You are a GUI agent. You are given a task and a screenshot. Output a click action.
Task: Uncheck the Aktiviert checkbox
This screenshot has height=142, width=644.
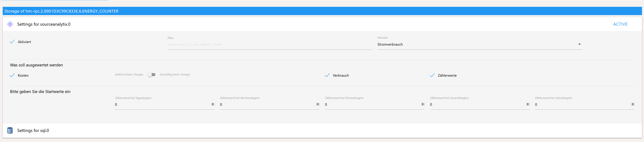[x=12, y=42]
